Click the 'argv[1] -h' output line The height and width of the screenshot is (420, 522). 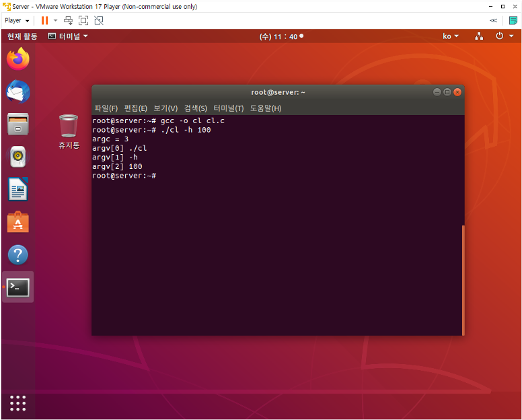tap(115, 157)
